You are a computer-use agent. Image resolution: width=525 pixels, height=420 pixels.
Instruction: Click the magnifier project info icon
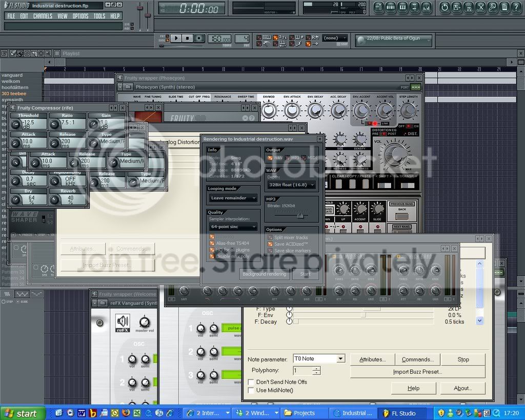tap(493, 7)
